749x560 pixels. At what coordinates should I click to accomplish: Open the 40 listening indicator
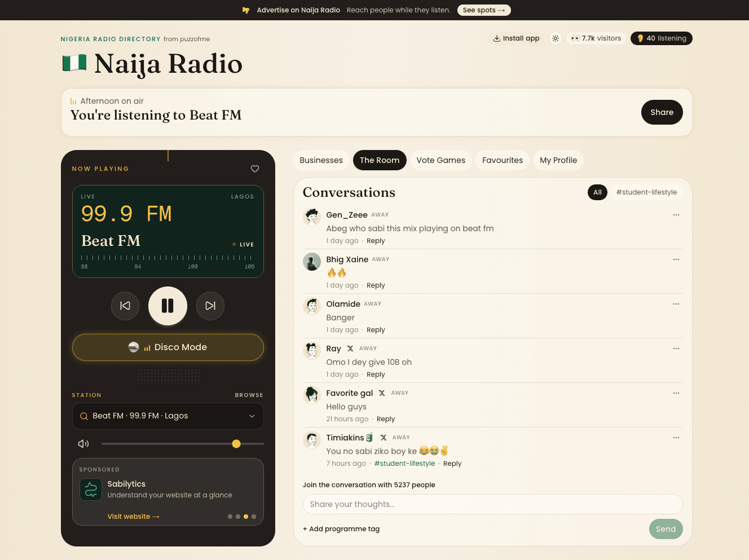click(662, 38)
